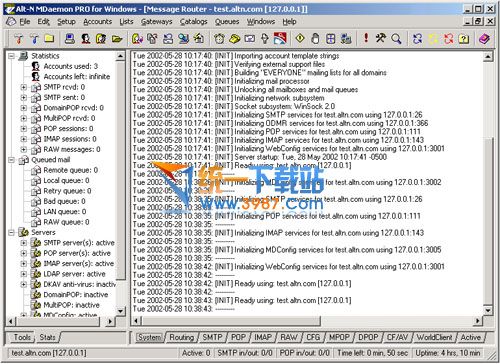
Task: Click the red circular arrows icon
Action: 448,39
